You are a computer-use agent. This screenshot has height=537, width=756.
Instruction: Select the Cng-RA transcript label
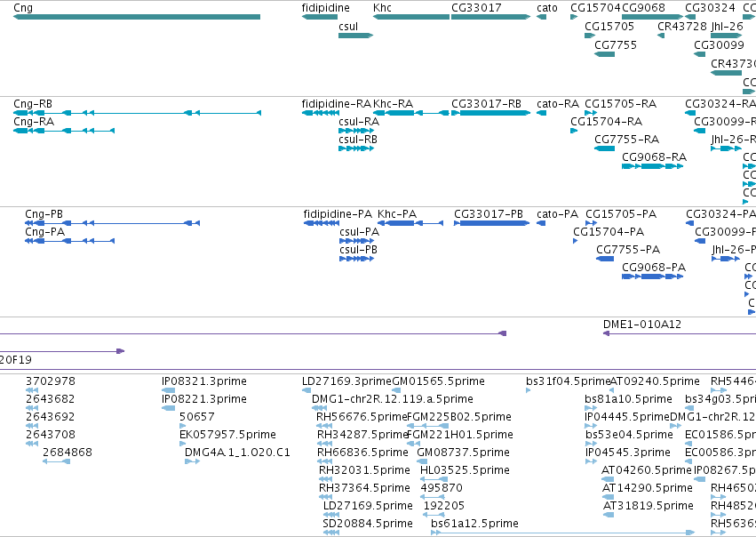click(34, 122)
